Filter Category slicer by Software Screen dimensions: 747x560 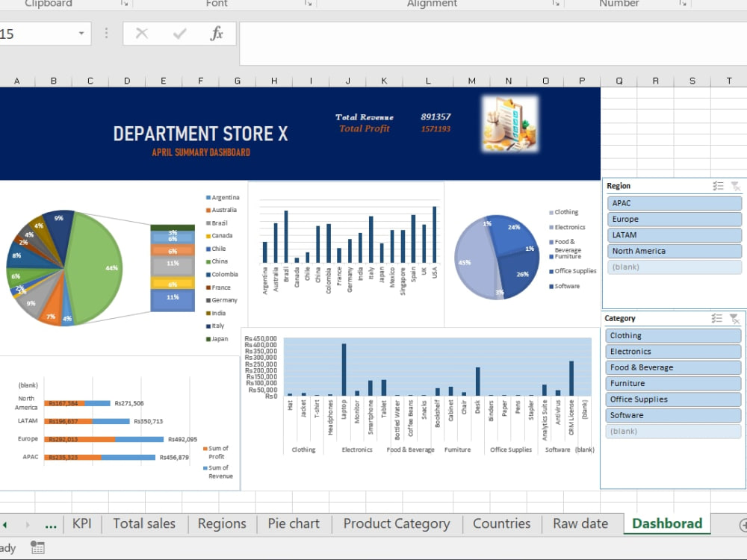(673, 415)
